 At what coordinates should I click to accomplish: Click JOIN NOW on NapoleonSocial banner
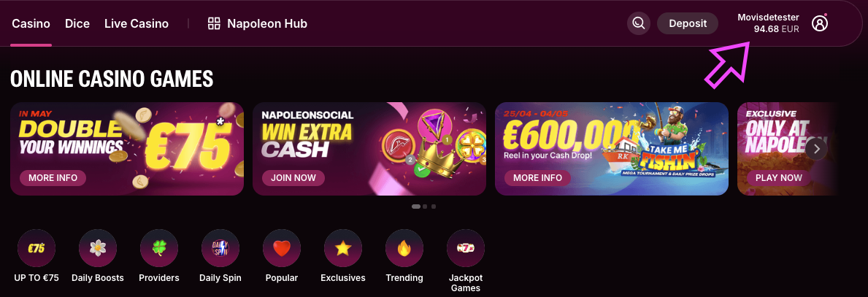293,177
